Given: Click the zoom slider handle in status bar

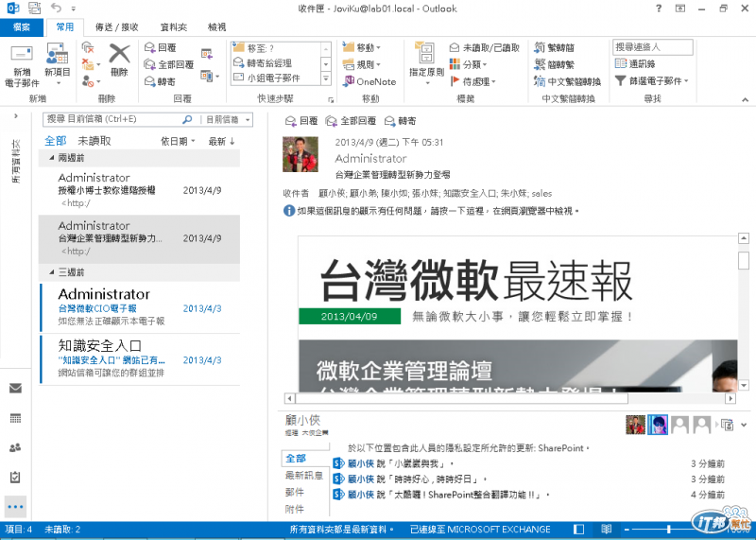Looking at the screenshot, I should 669,530.
